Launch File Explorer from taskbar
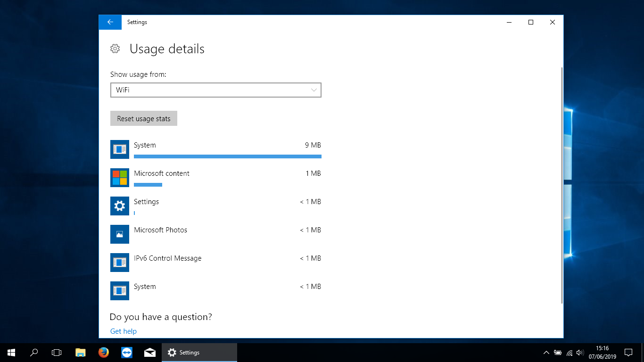This screenshot has height=362, width=644. pos(81,353)
